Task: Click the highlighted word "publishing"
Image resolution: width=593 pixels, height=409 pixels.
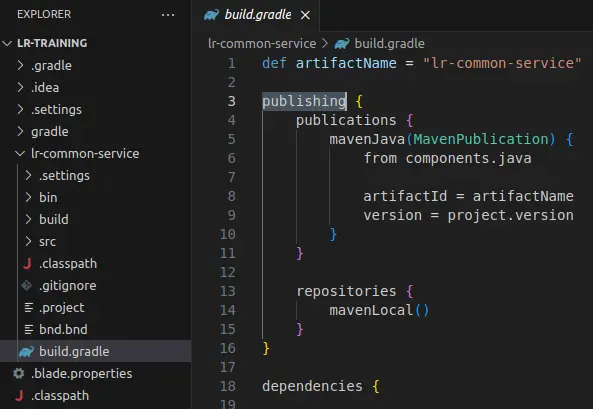Action: coord(304,101)
